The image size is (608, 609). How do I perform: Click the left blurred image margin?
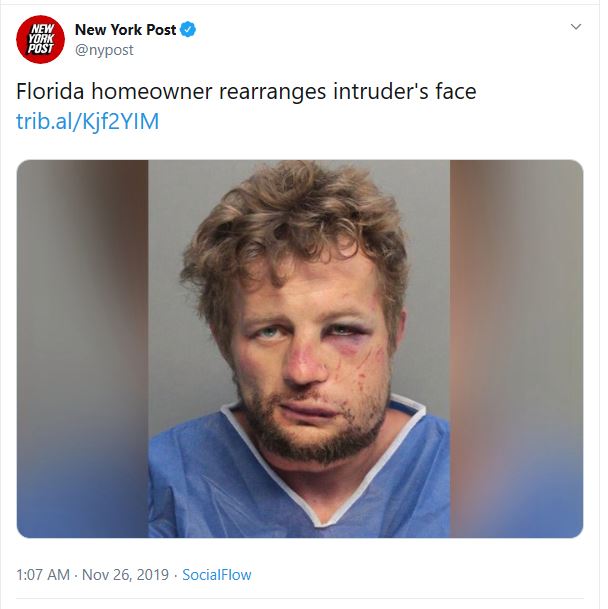(x=82, y=349)
